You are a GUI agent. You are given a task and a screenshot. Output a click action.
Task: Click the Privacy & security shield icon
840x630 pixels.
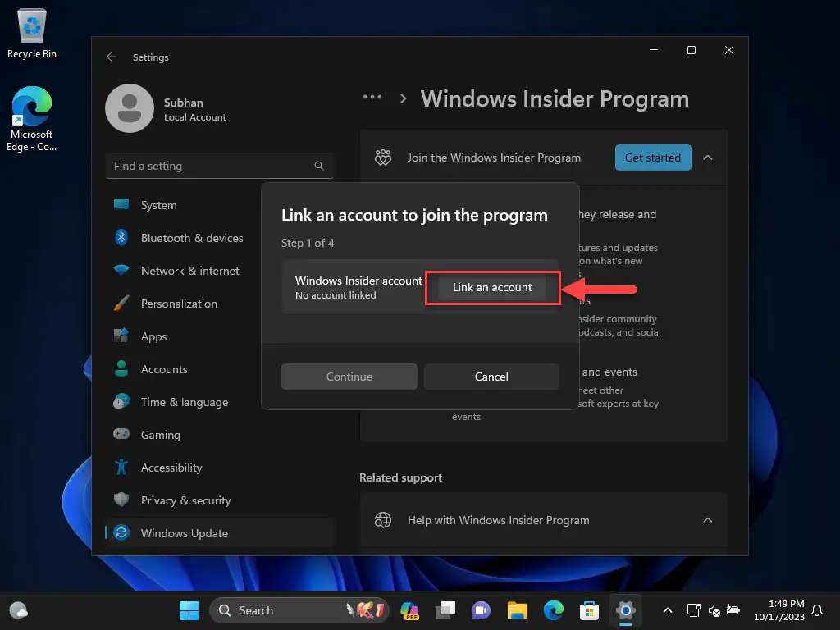pyautogui.click(x=121, y=500)
